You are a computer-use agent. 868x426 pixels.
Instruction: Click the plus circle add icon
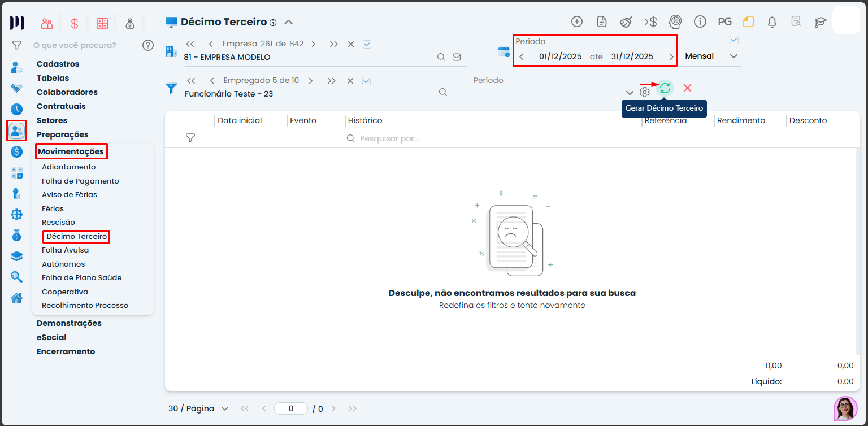(x=577, y=22)
